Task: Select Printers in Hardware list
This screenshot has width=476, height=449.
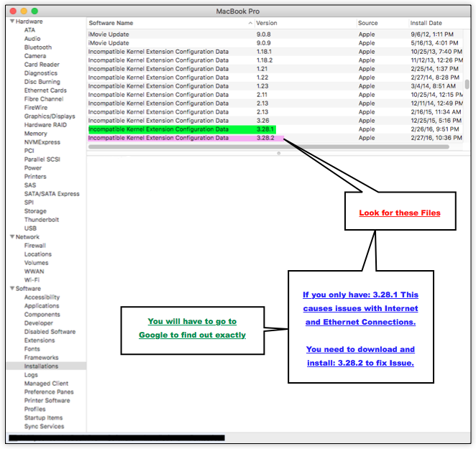Action: coord(35,177)
